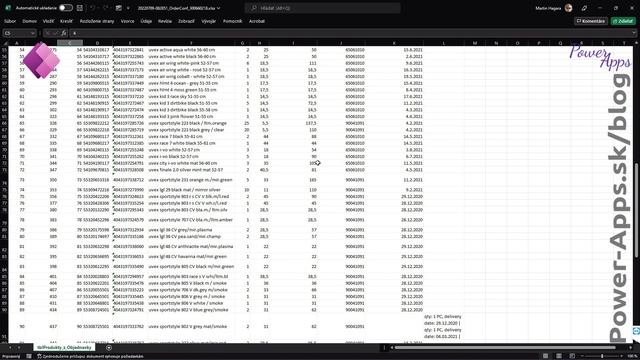Click the Martin Hagara account avatar

[x=569, y=8]
